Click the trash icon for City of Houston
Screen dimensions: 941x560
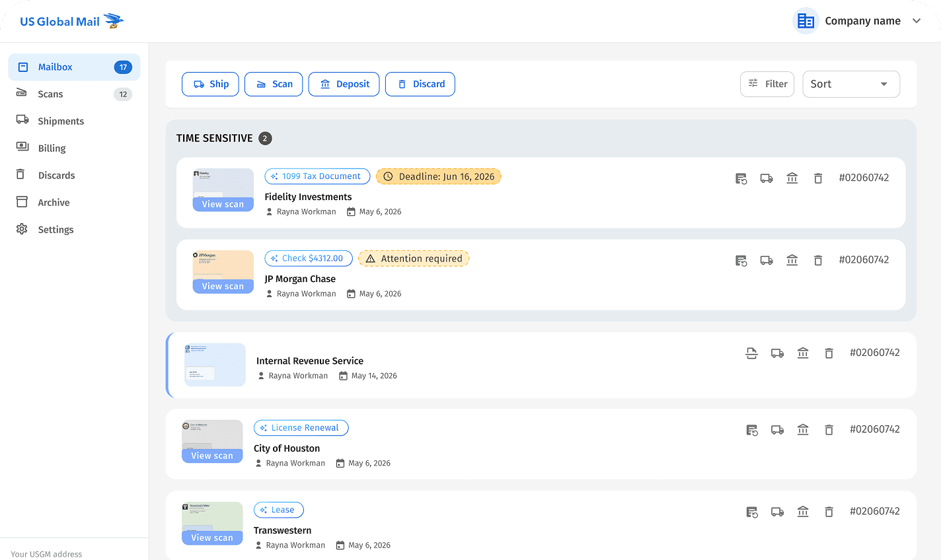coord(829,430)
